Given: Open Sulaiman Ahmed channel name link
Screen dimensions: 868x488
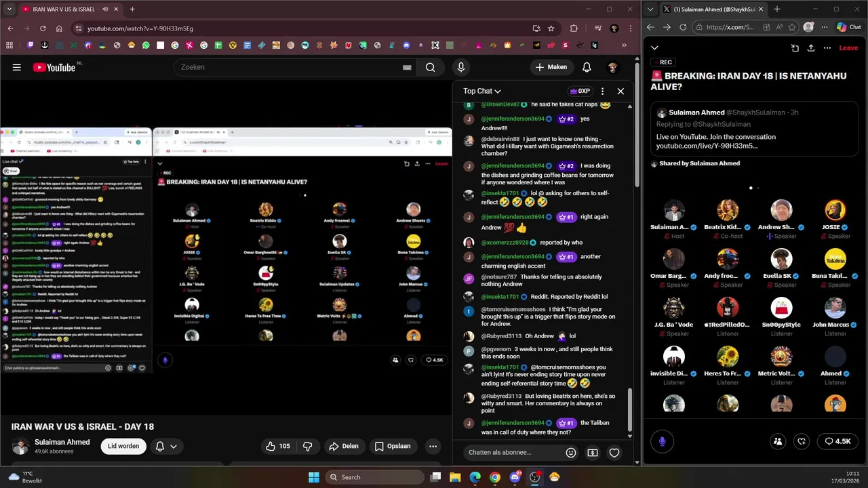Looking at the screenshot, I should point(62,442).
